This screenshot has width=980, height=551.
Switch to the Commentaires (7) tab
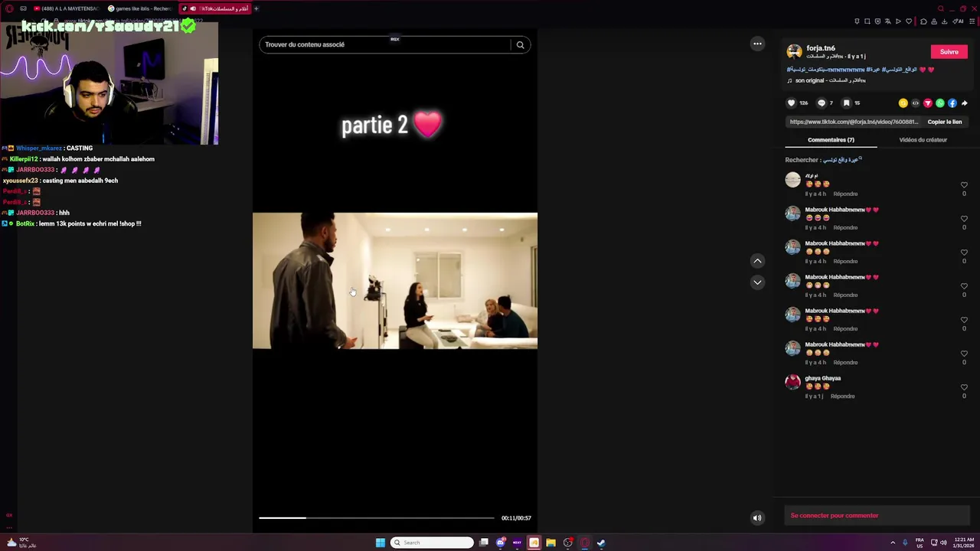831,140
